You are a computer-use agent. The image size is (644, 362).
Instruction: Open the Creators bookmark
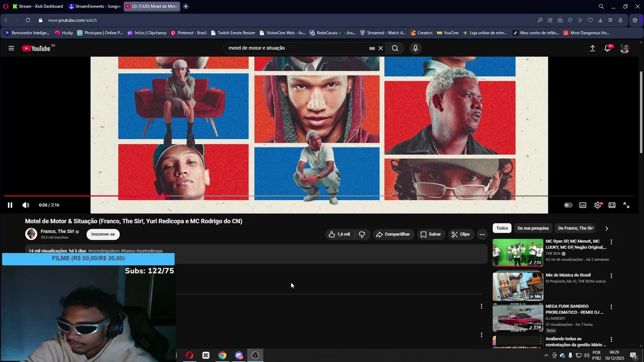click(421, 33)
